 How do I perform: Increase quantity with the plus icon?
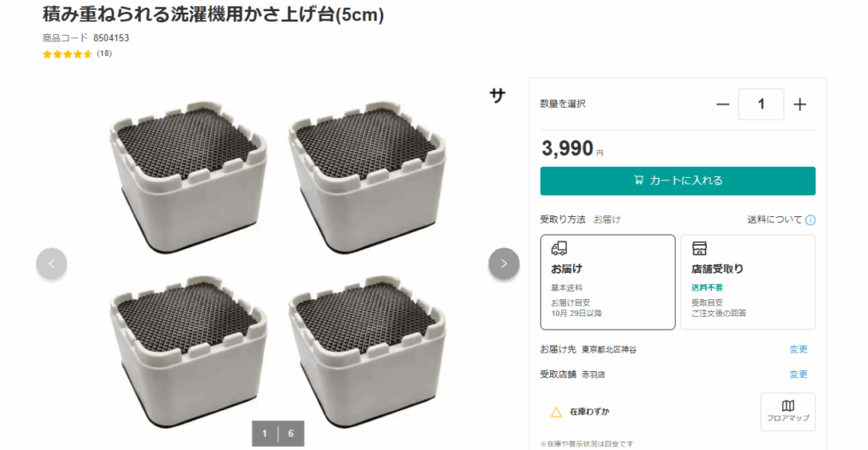tap(799, 104)
